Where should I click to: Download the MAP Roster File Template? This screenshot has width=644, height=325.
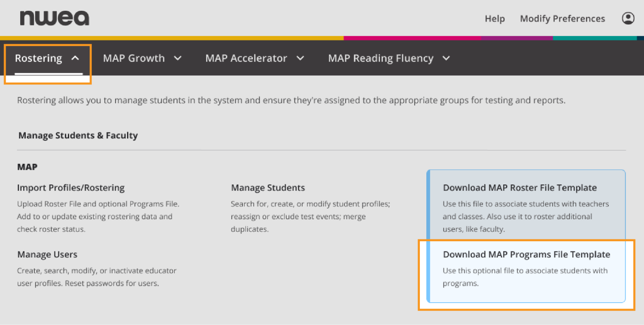pos(520,187)
